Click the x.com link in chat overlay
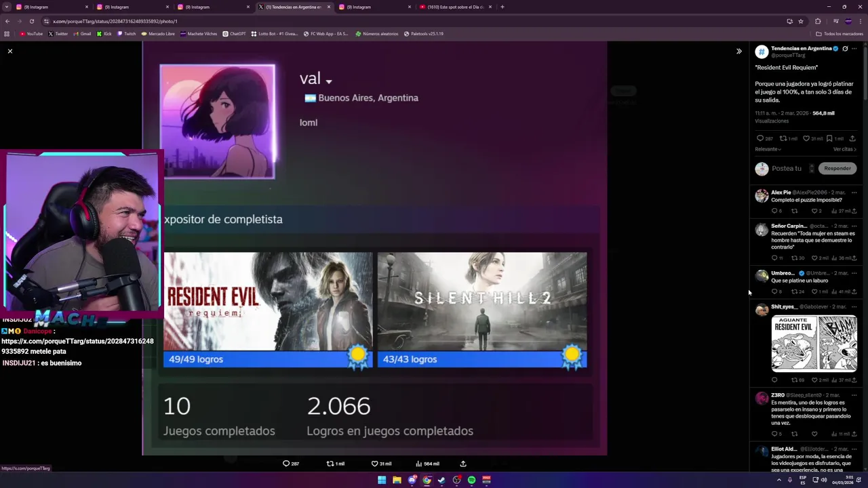This screenshot has height=488, width=868. [x=77, y=346]
